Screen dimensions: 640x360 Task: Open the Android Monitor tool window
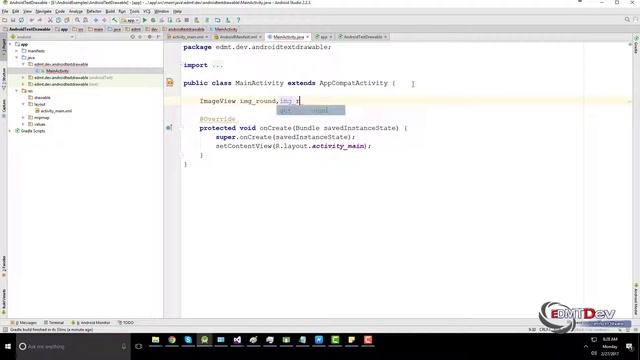tap(91, 322)
